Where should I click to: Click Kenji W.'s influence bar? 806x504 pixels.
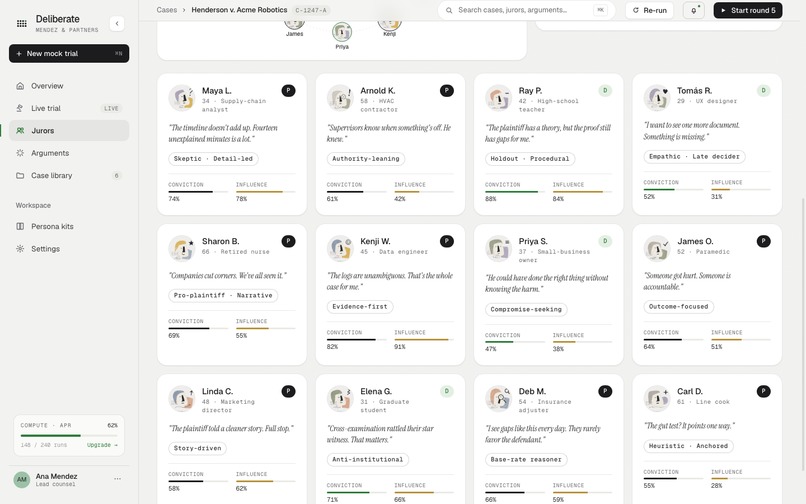[424, 339]
